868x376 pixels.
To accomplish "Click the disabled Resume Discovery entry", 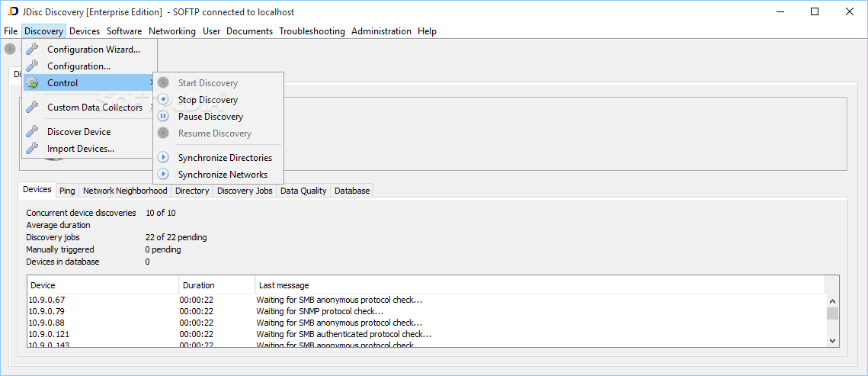I will [218, 133].
